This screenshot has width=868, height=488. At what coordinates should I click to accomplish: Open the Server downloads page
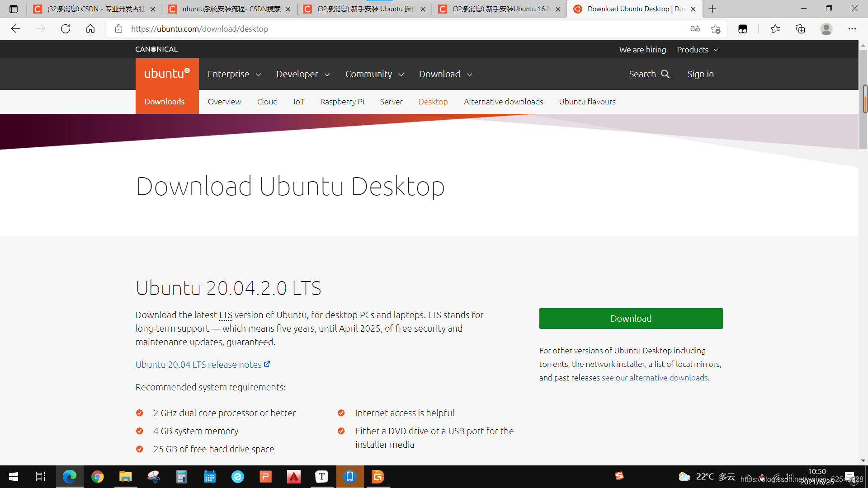tap(391, 102)
